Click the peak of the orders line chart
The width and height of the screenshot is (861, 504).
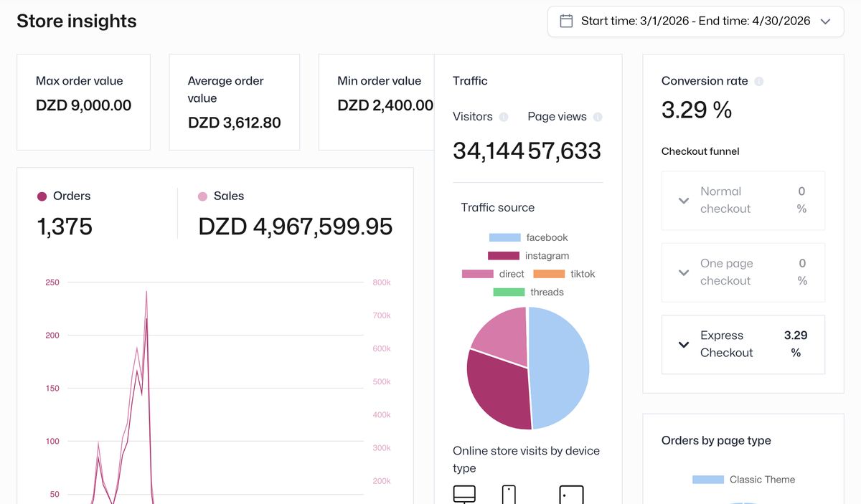coord(146,318)
